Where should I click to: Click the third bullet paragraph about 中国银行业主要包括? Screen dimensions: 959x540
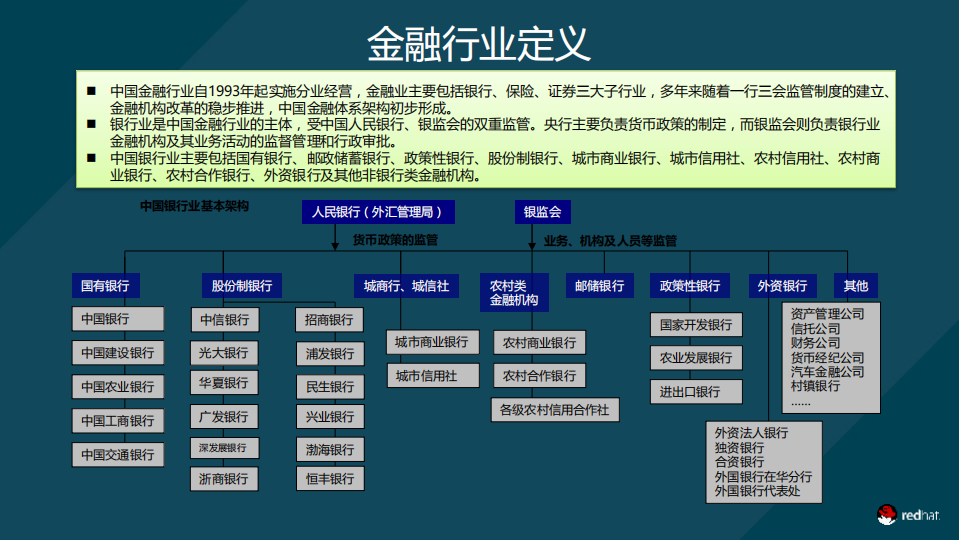tap(494, 167)
